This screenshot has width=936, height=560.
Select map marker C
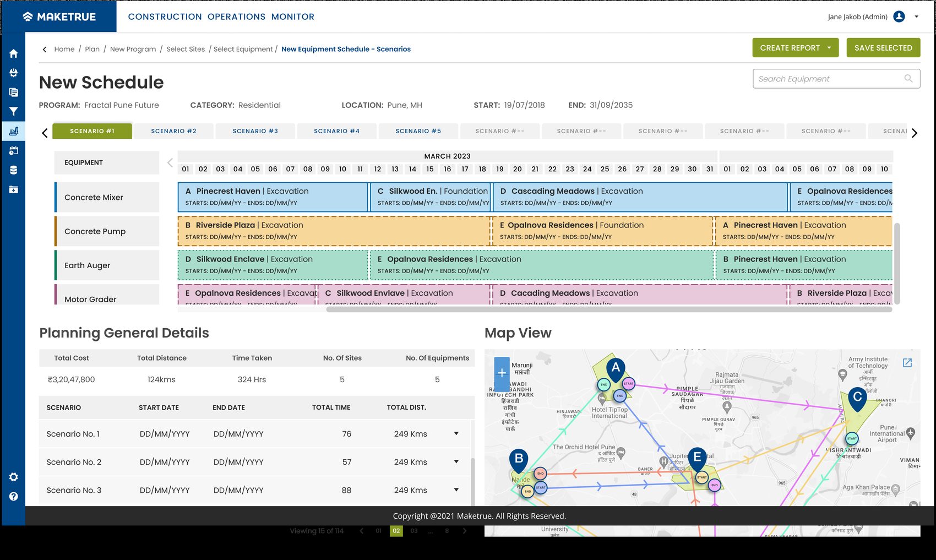click(x=857, y=399)
